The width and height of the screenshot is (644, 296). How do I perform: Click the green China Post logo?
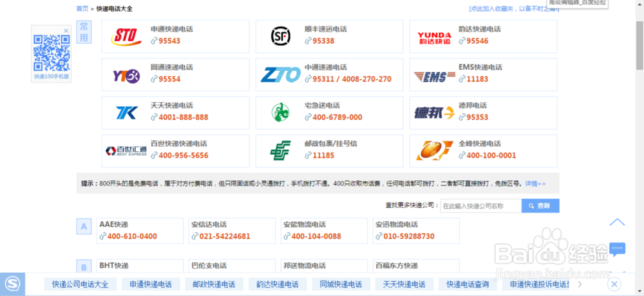tap(281, 151)
